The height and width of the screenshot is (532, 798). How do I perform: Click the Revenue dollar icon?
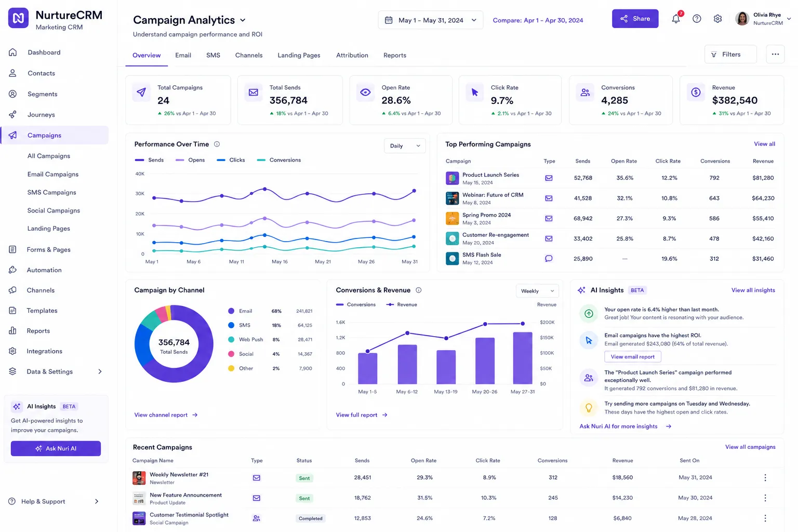(x=696, y=92)
